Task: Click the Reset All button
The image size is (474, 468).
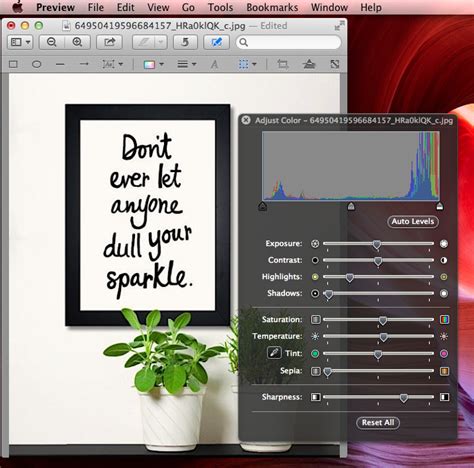Action: [x=378, y=423]
